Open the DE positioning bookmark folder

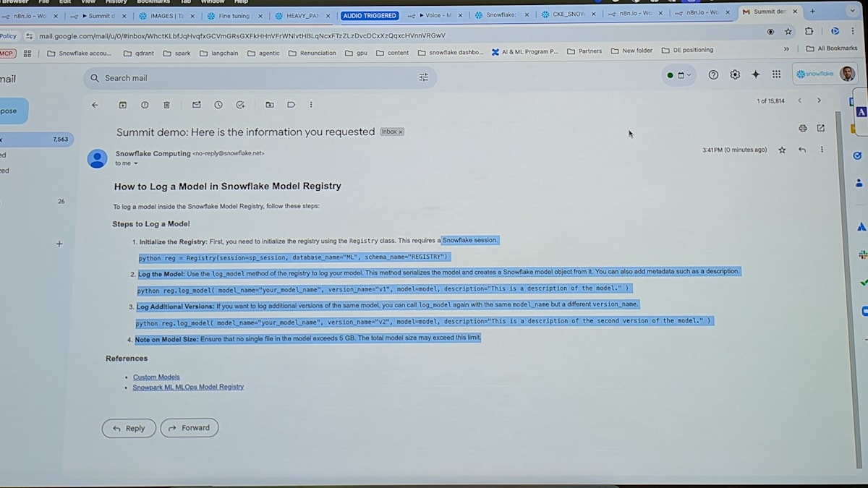(x=686, y=50)
